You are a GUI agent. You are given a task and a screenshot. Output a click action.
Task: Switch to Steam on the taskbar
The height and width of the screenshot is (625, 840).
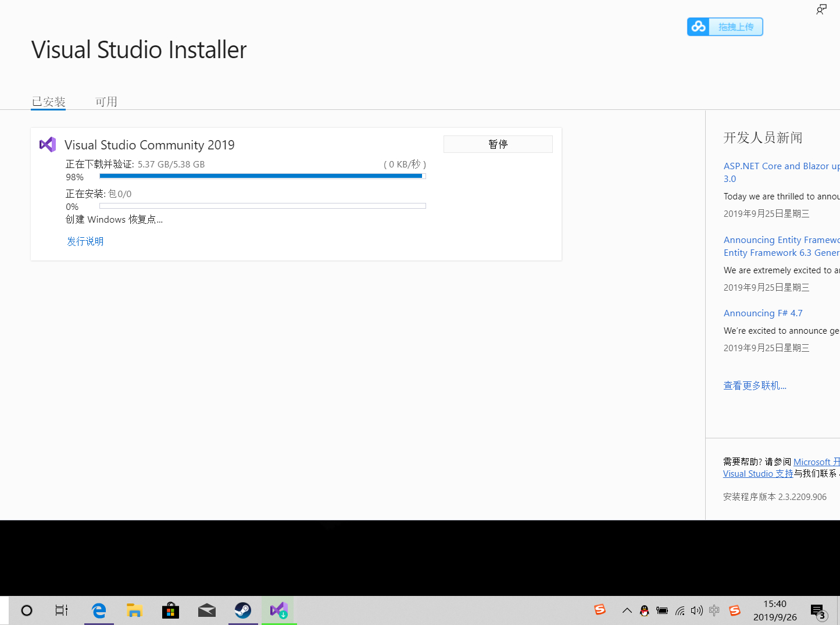point(243,610)
